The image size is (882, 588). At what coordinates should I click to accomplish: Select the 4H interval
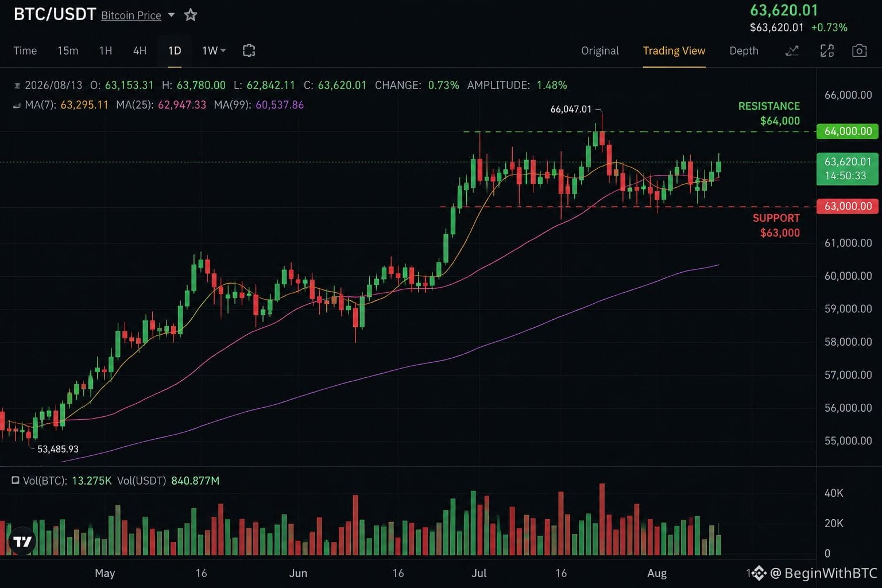click(140, 51)
